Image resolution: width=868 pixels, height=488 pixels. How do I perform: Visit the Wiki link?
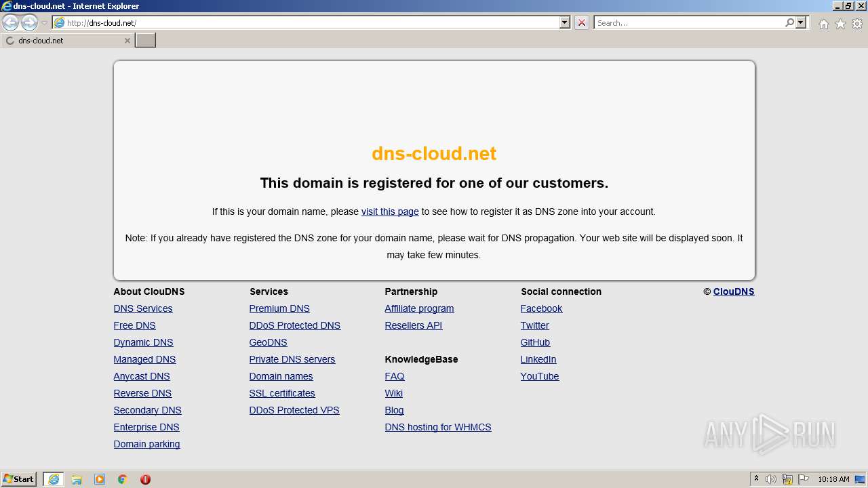coord(393,393)
